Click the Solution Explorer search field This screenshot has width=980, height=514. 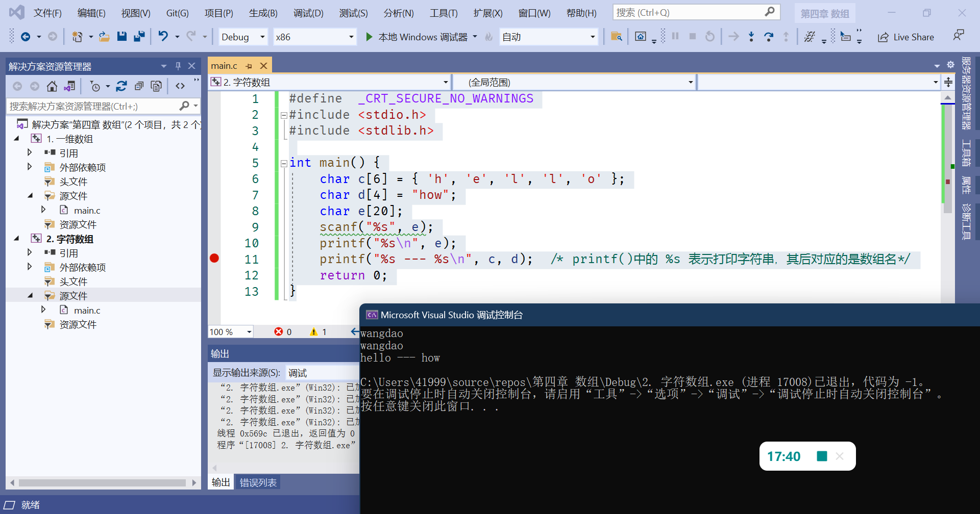92,106
